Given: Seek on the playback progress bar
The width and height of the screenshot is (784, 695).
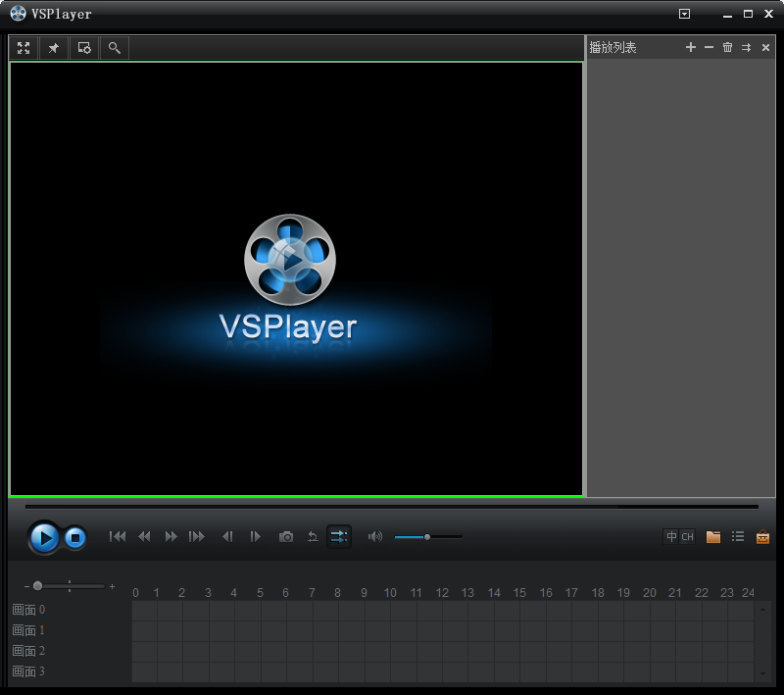Looking at the screenshot, I should [391, 507].
